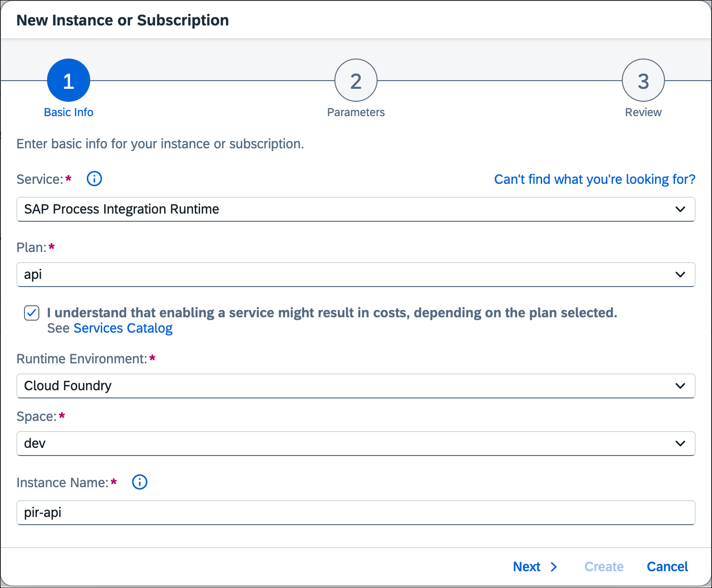Click the Basic Info step label

69,112
